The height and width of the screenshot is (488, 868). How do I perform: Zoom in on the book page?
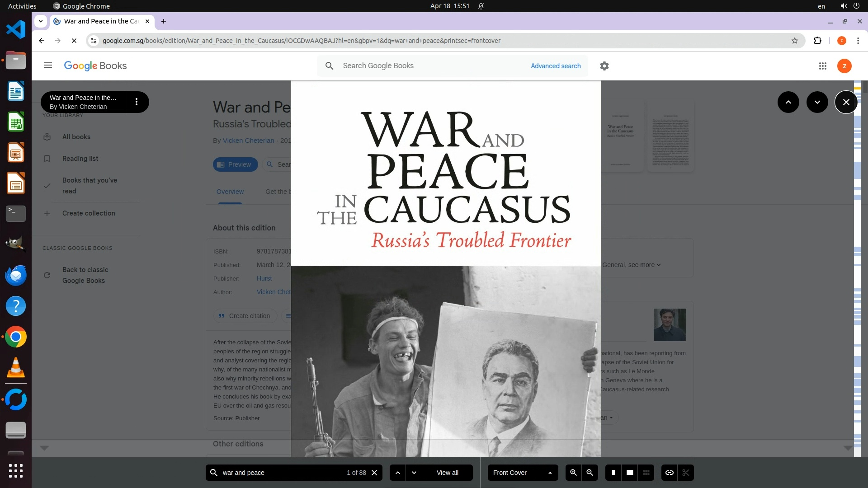tap(573, 473)
